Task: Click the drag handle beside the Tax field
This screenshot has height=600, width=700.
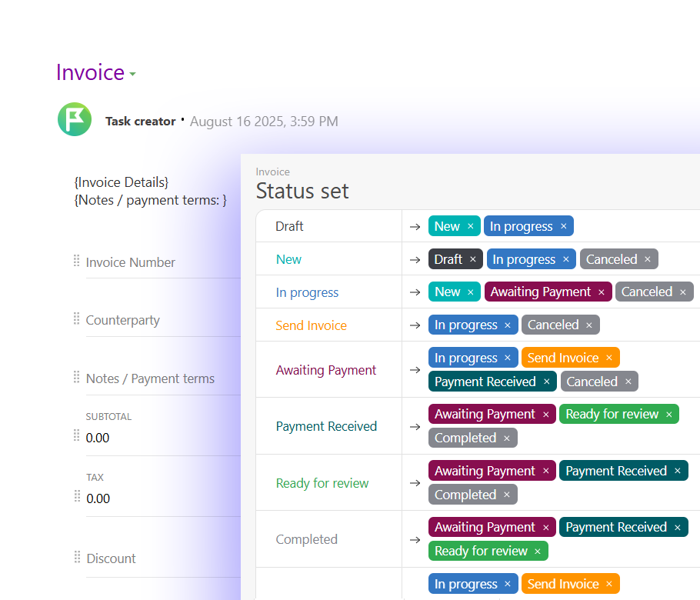Action: [76, 498]
